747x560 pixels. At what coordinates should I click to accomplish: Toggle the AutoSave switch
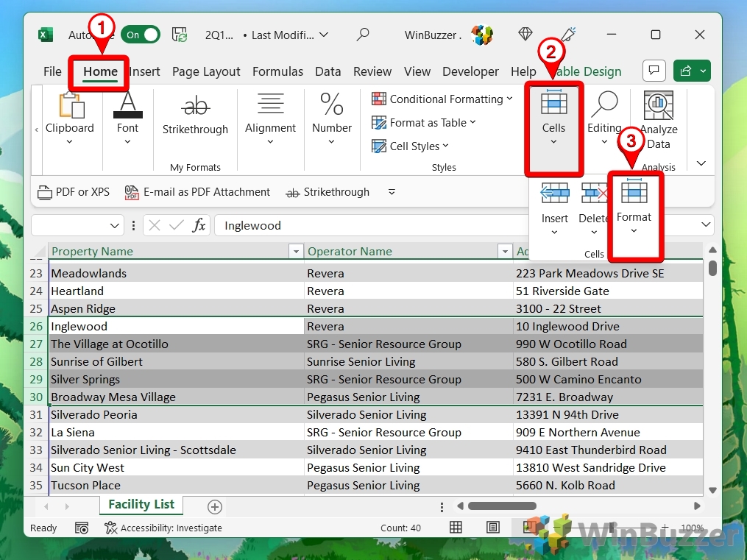[x=141, y=35]
